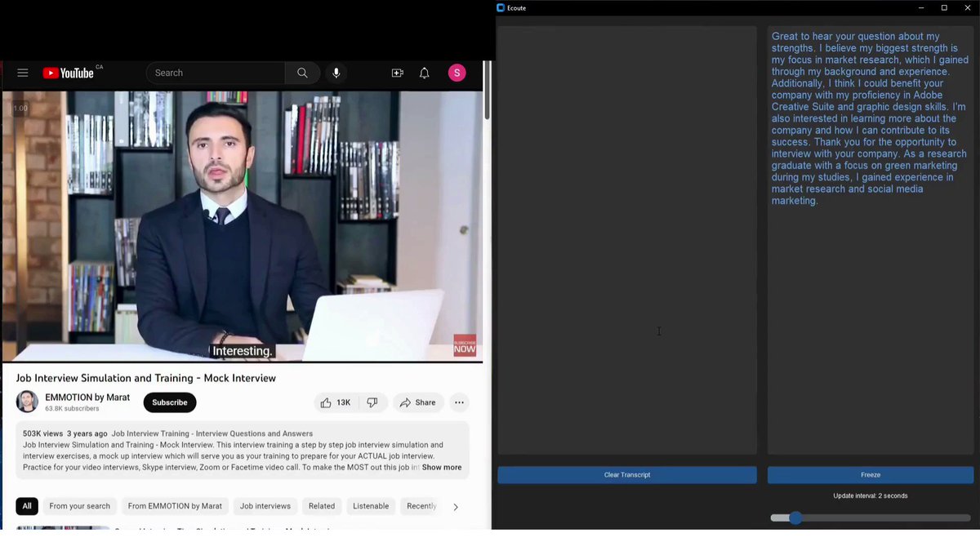Viewport: 980px width, 551px height.
Task: Select the Related filter chip
Action: pyautogui.click(x=322, y=506)
